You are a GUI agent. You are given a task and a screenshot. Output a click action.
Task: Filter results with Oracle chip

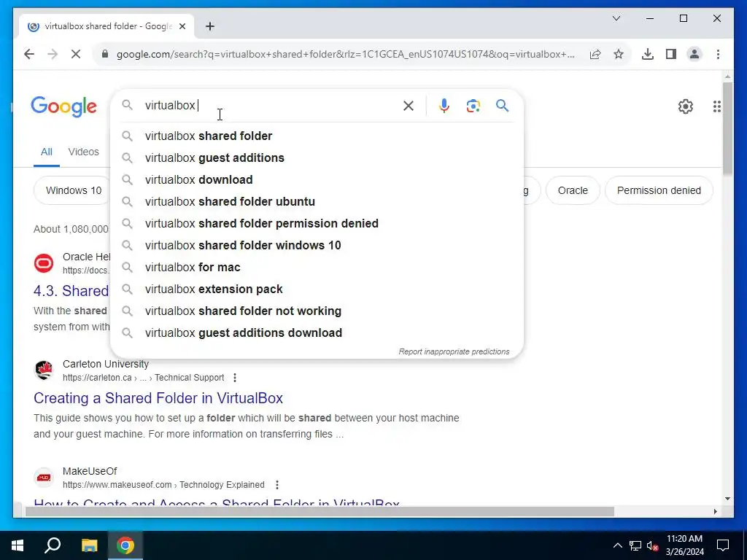[x=573, y=190]
